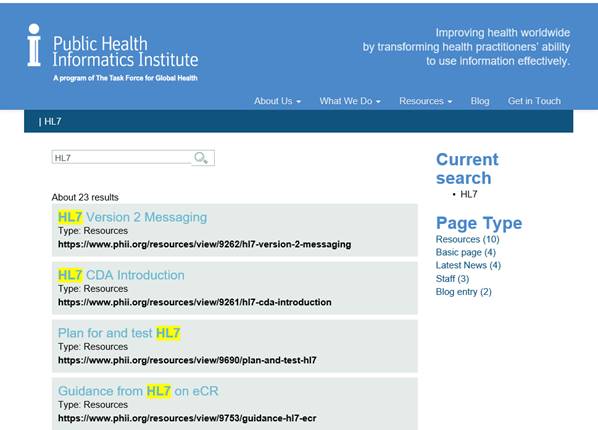Filter results by Staff (3)
The image size is (598, 430).
(x=452, y=279)
